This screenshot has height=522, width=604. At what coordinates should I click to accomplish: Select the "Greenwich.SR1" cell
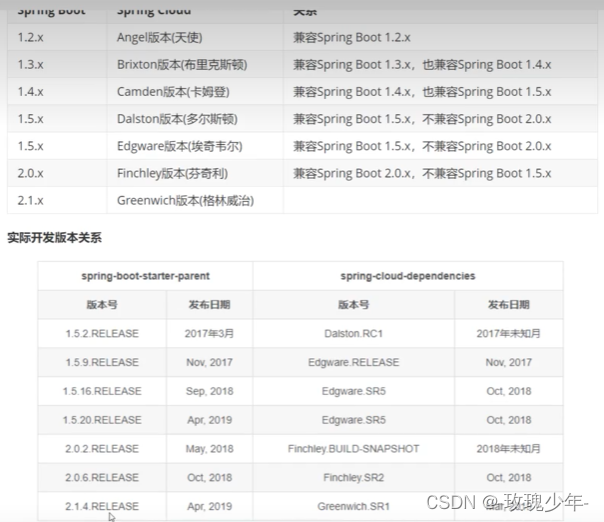click(x=353, y=507)
